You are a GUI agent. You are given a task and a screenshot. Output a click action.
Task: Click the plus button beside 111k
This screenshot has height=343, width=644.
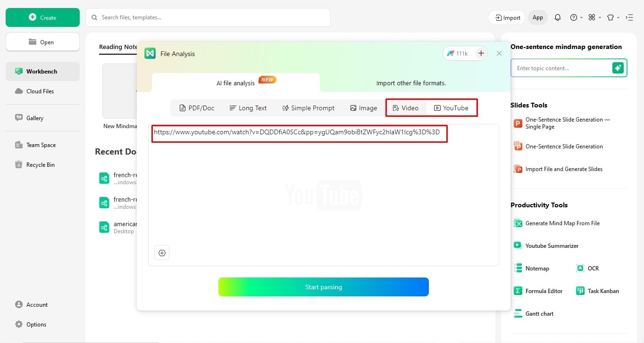481,54
